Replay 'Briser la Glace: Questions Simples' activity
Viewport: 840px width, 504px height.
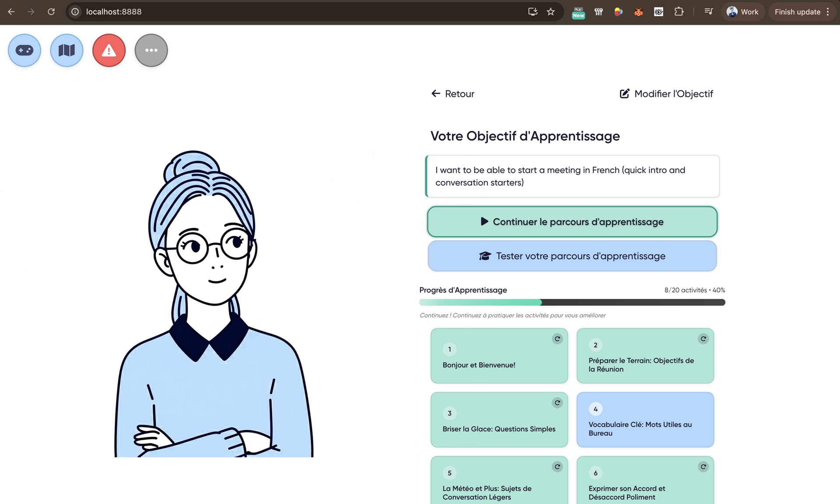(x=557, y=402)
